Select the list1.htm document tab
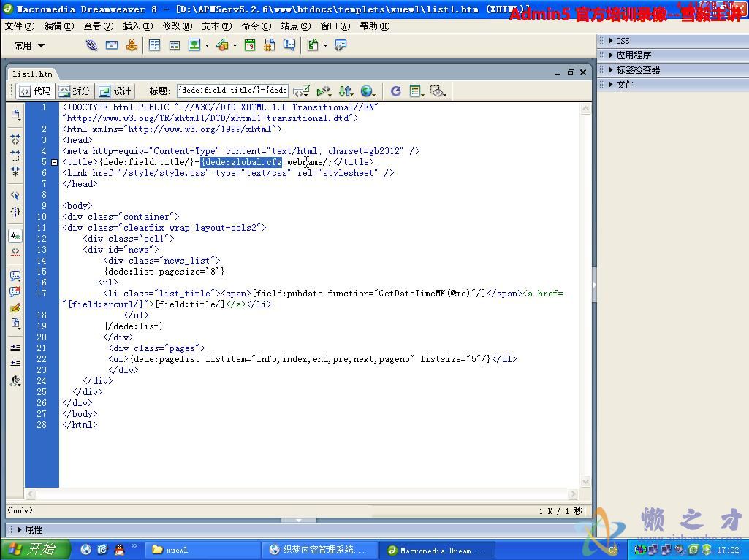 point(32,74)
